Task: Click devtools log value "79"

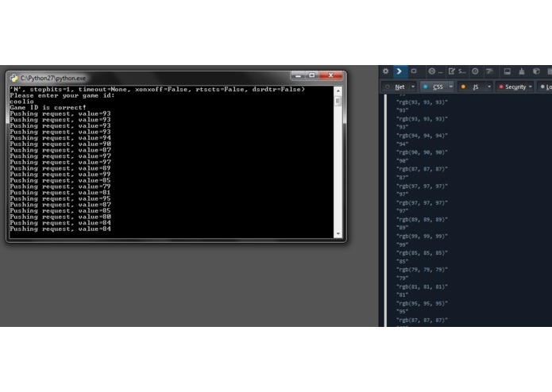Action: click(x=402, y=278)
